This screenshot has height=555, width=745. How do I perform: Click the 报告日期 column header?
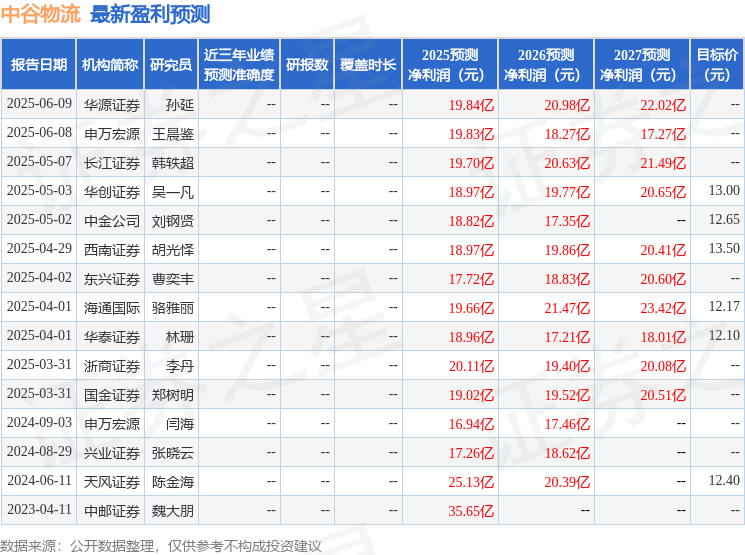39,65
